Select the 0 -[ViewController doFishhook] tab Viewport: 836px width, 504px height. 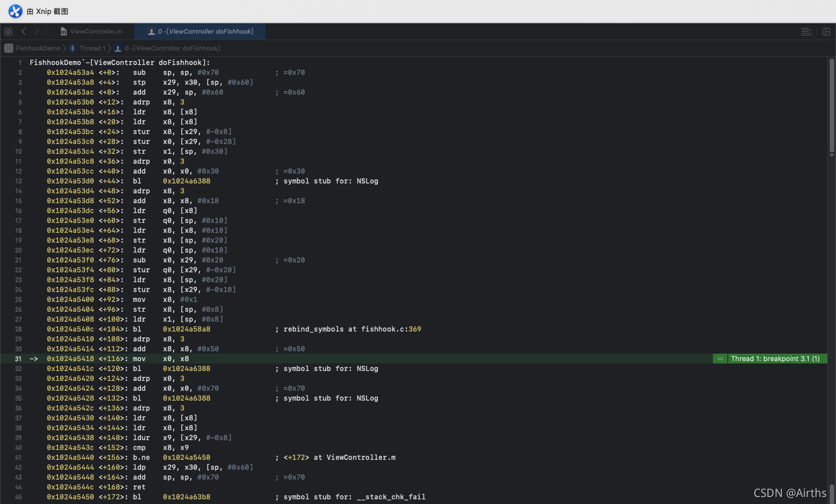[200, 31]
